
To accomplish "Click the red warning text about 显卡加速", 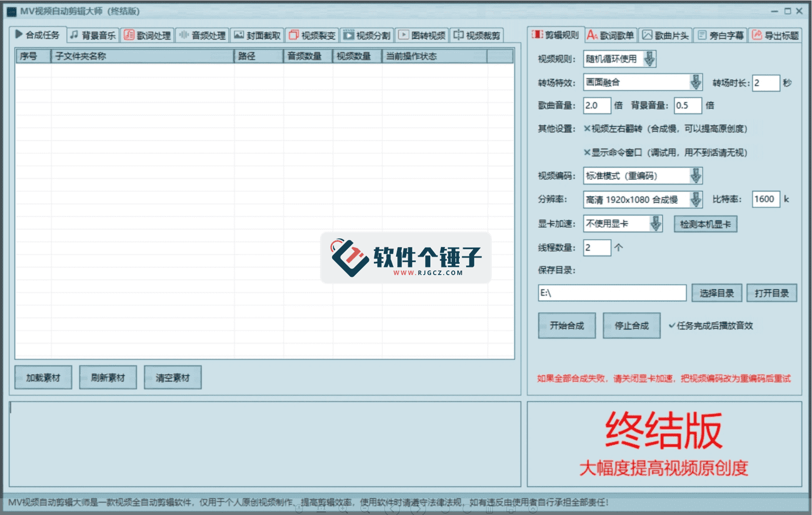I will click(x=664, y=378).
